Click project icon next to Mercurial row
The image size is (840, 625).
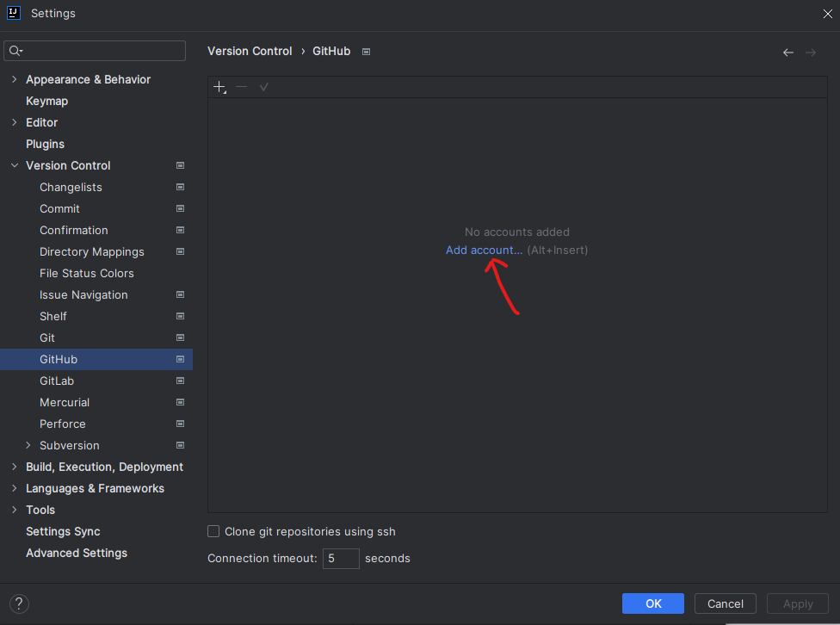(181, 402)
